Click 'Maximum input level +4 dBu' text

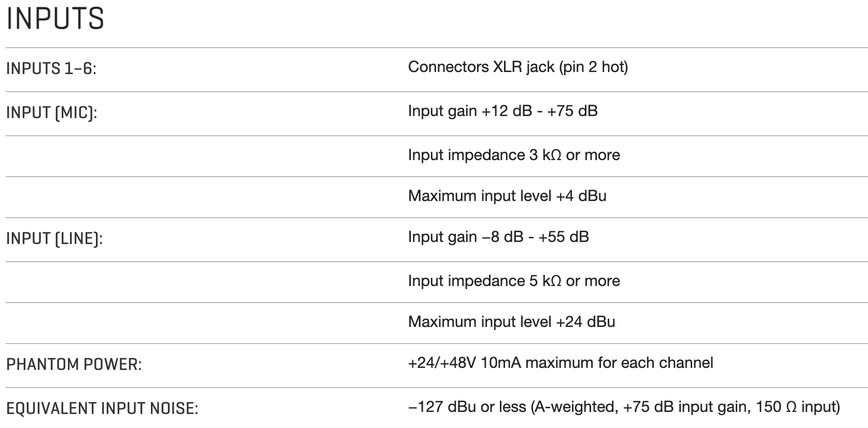(x=507, y=196)
